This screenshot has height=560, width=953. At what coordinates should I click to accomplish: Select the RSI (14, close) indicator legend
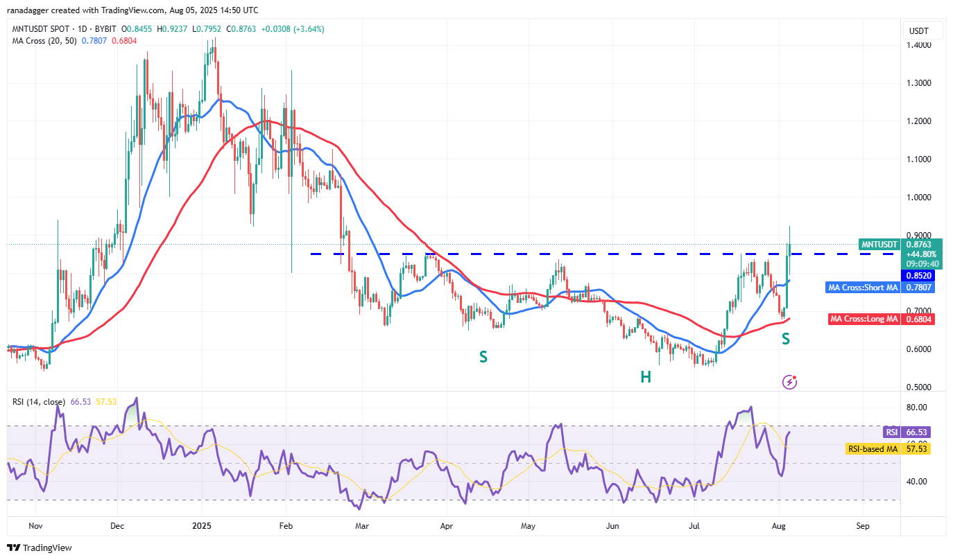coord(39,402)
